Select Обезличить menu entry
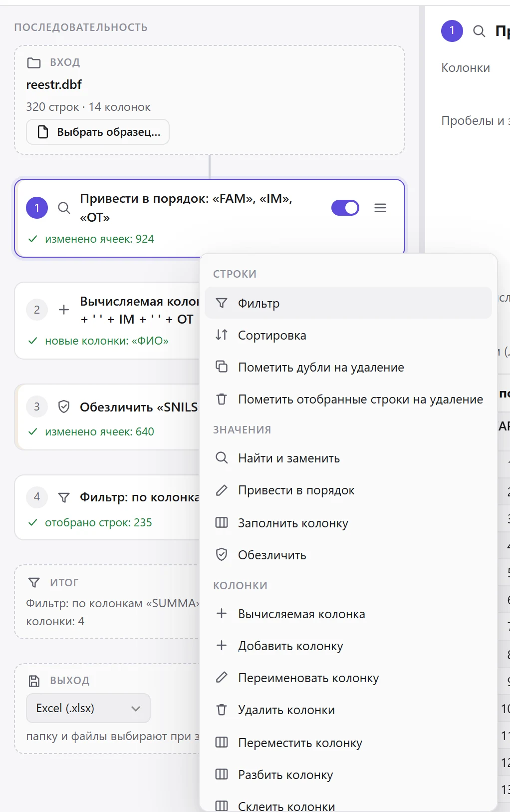The height and width of the screenshot is (812, 510). tap(348, 555)
